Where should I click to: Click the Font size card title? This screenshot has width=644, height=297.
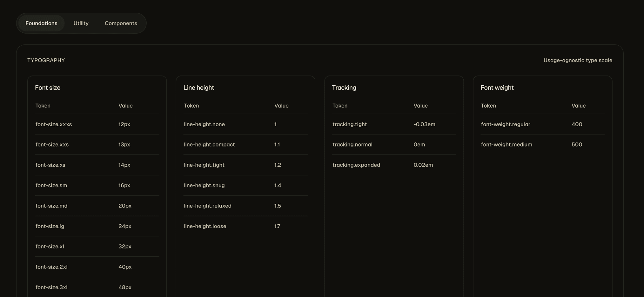click(48, 88)
